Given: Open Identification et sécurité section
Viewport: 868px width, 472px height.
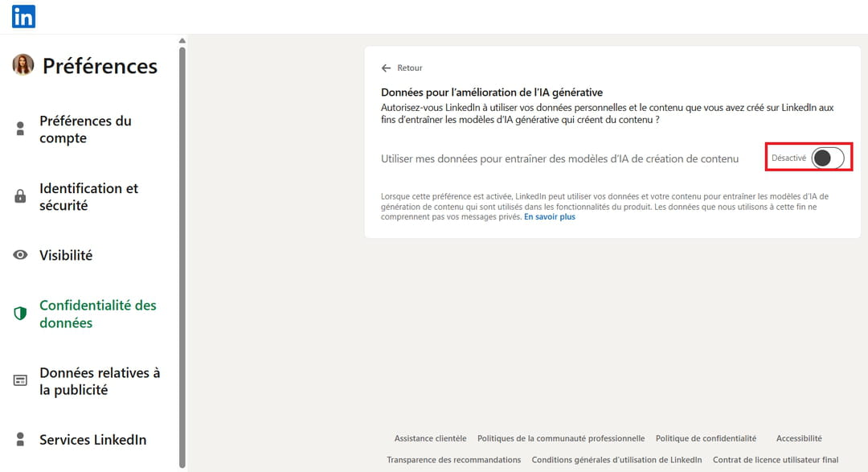Looking at the screenshot, I should (88, 197).
